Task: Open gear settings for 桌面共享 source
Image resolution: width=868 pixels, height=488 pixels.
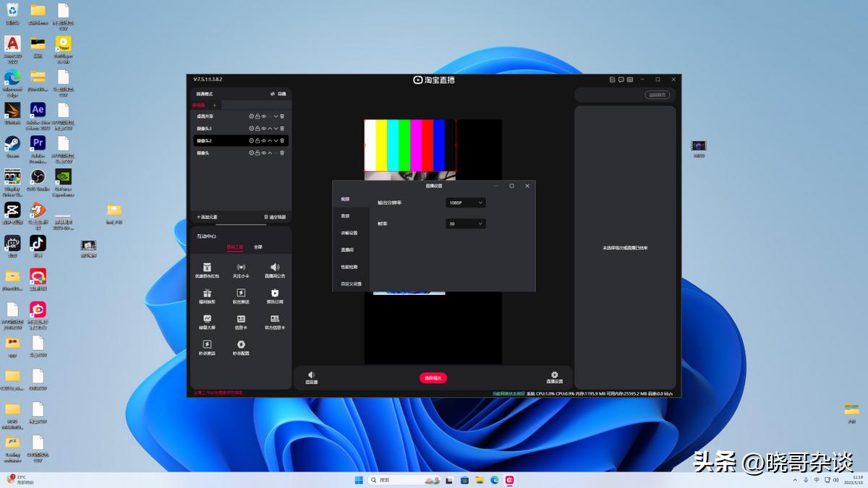Action: (252, 116)
